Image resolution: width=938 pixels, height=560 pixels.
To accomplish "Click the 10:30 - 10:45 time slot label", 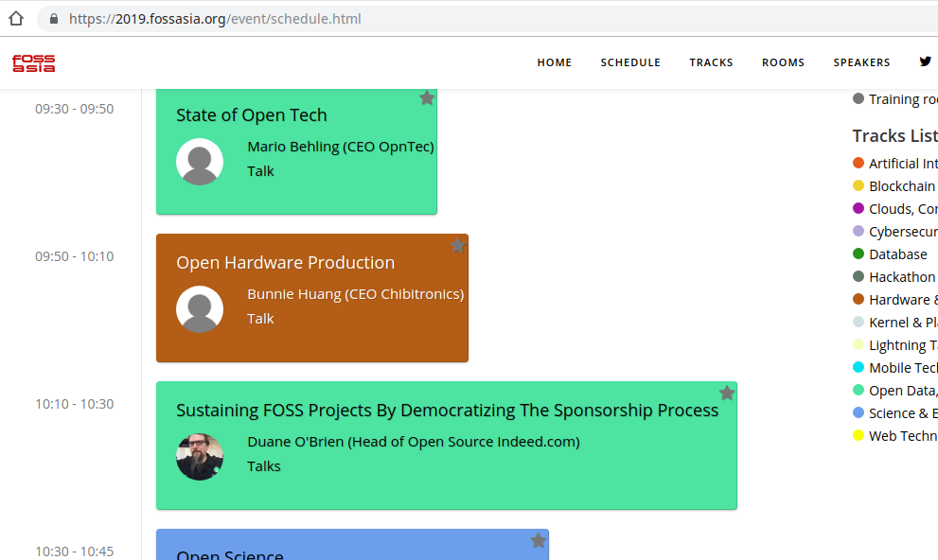I will (74, 551).
